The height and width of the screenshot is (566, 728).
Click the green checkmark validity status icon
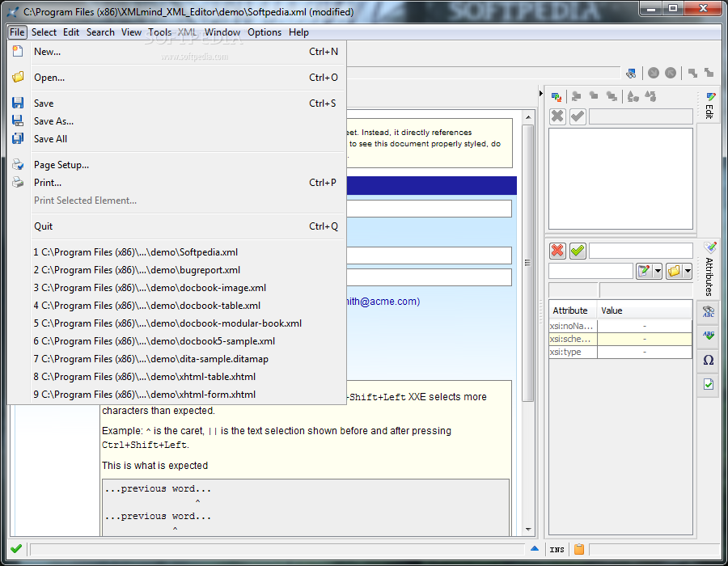point(16,549)
